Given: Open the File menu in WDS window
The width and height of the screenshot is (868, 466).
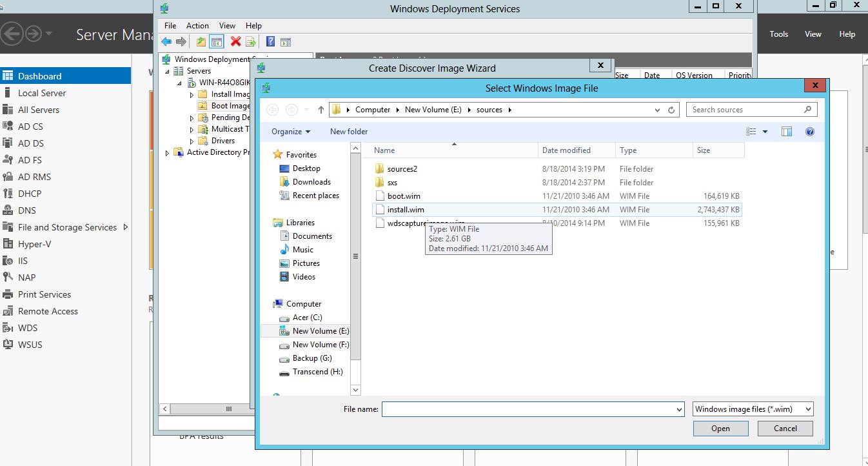Looking at the screenshot, I should pos(170,26).
